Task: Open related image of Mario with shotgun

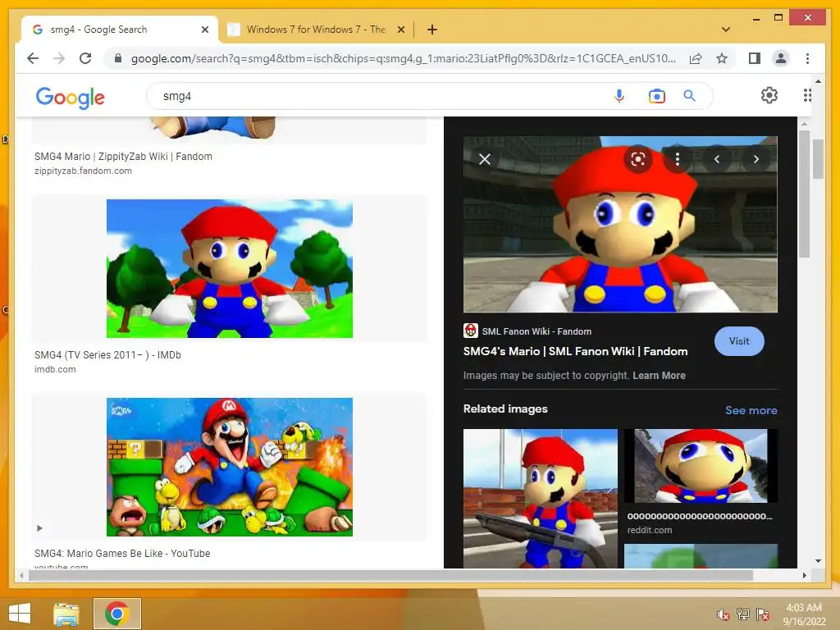Action: (x=540, y=498)
